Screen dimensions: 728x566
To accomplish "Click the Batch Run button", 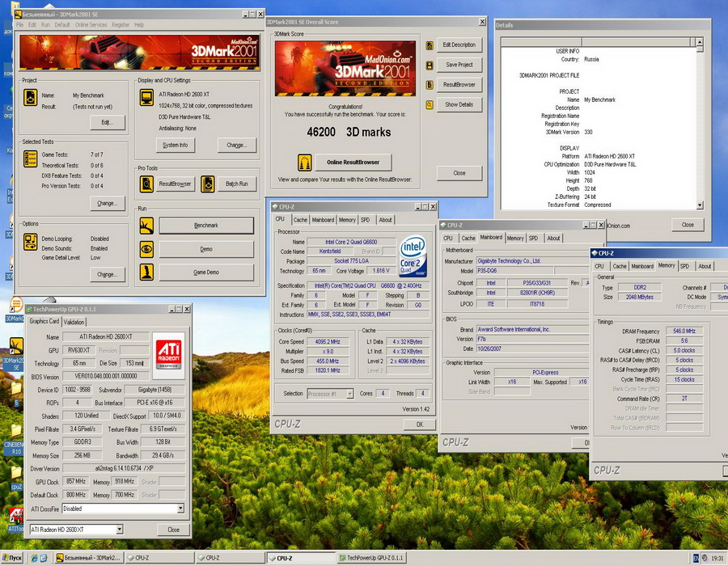I will point(237,184).
